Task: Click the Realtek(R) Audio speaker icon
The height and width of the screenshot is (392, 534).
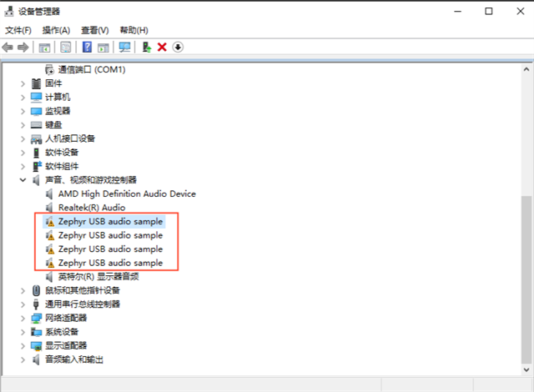Action: point(50,208)
